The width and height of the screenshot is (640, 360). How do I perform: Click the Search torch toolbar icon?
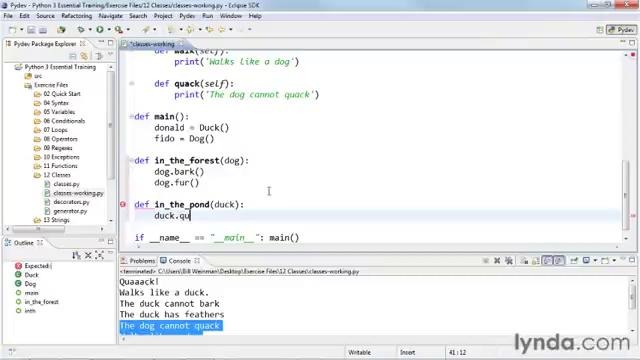[146, 30]
